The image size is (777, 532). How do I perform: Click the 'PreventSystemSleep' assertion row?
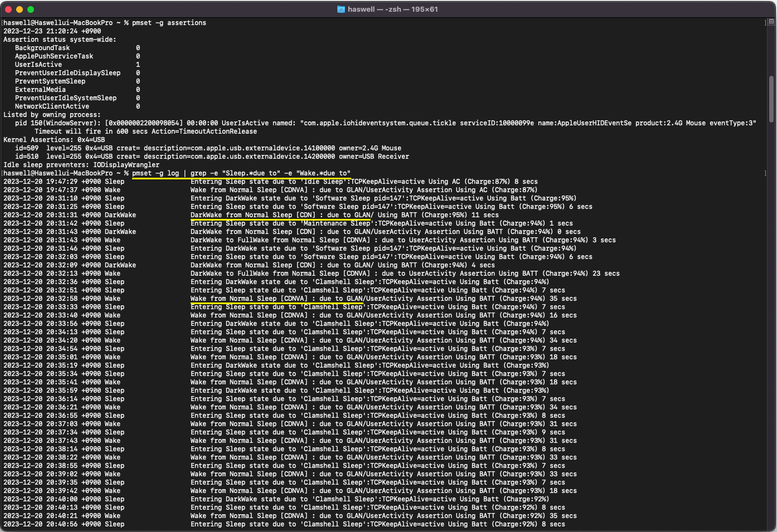coord(77,81)
